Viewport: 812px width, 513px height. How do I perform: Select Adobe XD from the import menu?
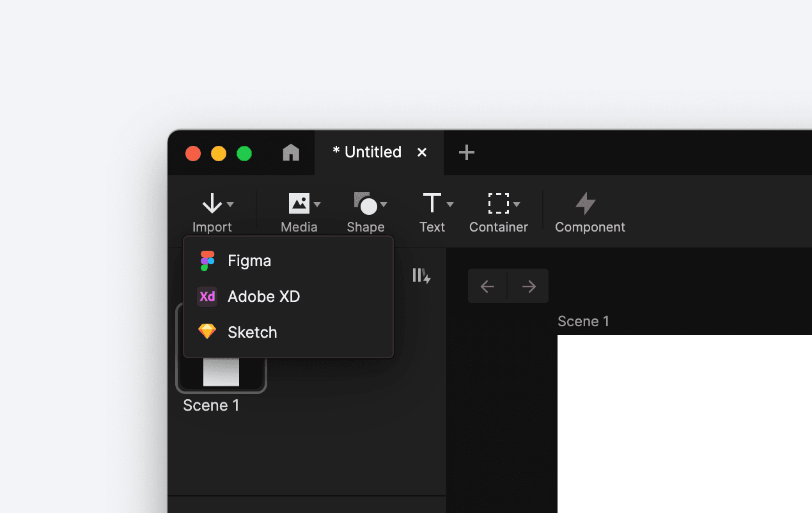coord(264,296)
